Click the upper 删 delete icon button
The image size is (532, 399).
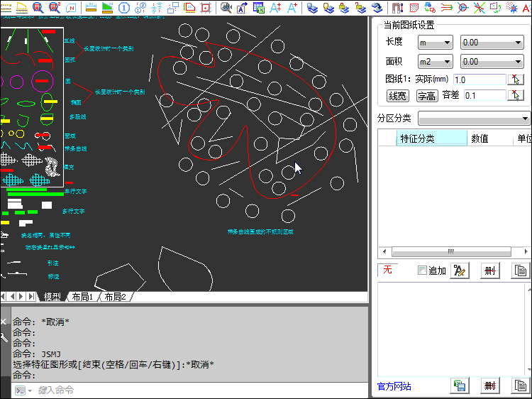490,270
